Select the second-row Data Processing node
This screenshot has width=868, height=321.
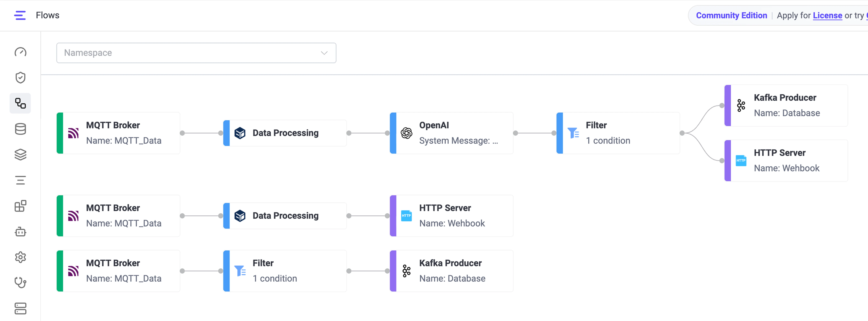[x=285, y=216]
